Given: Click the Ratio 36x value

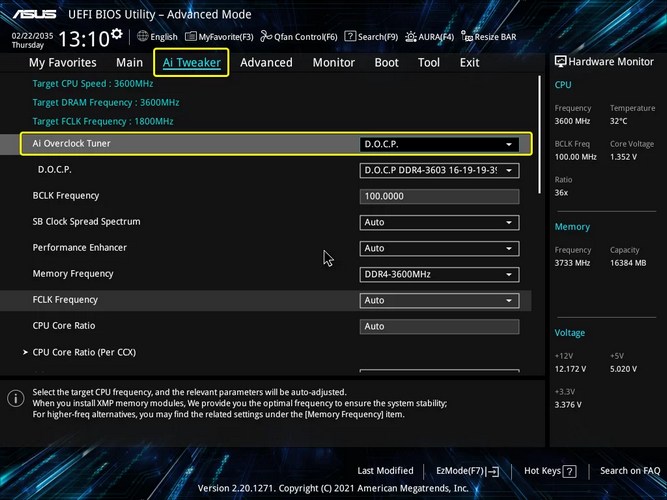Looking at the screenshot, I should pos(561,193).
